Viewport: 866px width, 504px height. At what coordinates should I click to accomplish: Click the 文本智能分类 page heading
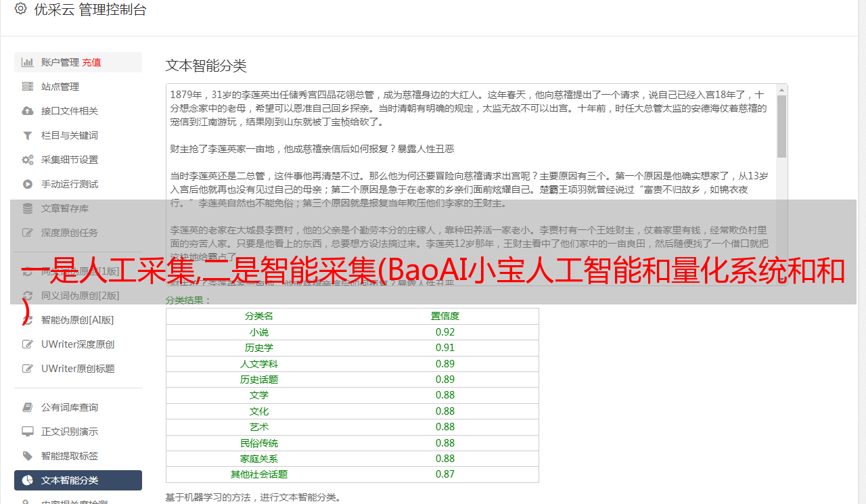[x=206, y=66]
